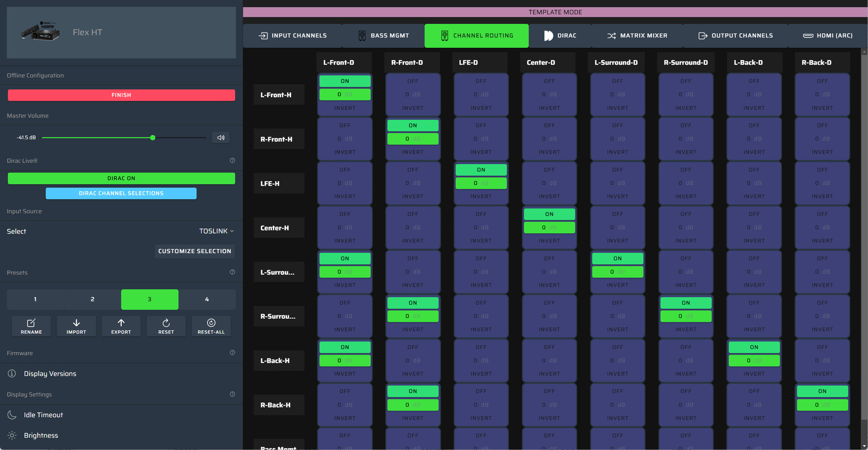Click the 0 dB gain of Center-H to Center-D
Image resolution: width=868 pixels, height=450 pixels.
click(x=549, y=227)
